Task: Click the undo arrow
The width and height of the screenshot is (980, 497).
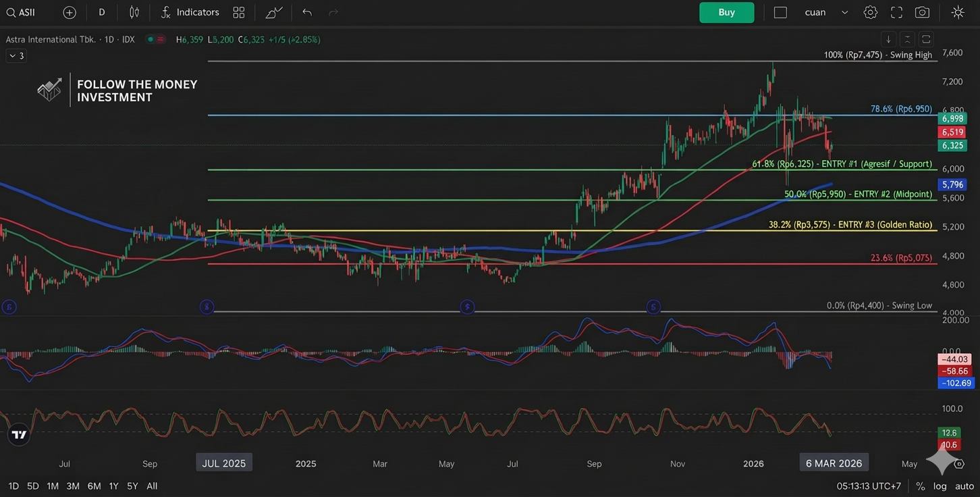Action: pyautogui.click(x=307, y=12)
